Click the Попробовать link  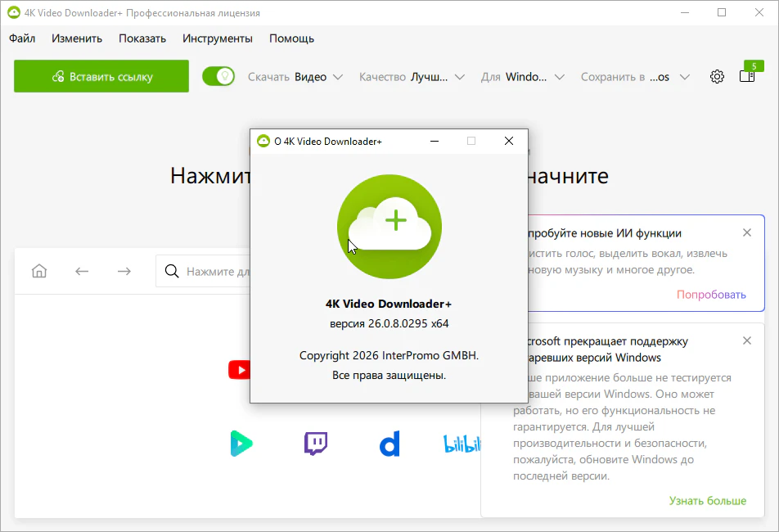coord(711,295)
